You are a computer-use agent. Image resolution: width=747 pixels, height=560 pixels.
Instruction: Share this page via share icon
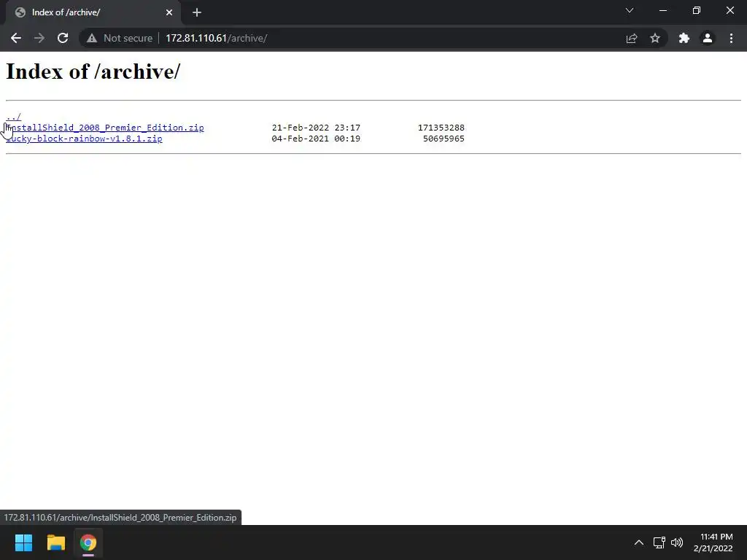click(x=632, y=38)
